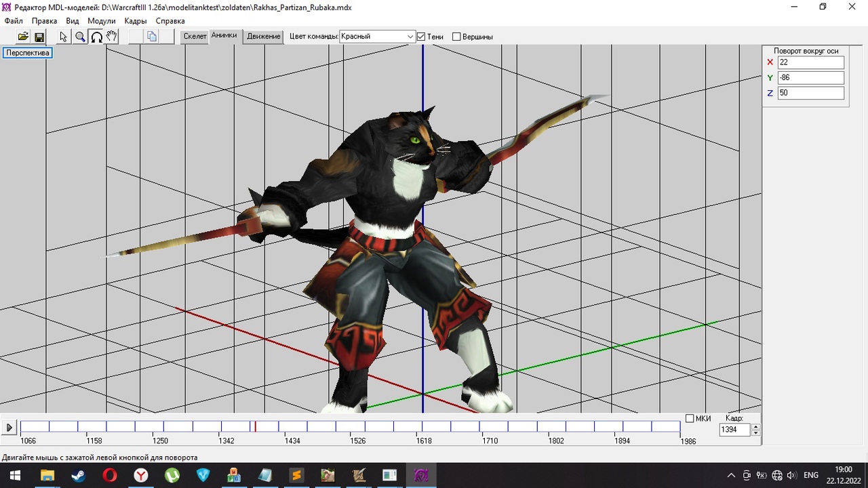
Task: Open the Справка help menu
Action: (x=170, y=21)
